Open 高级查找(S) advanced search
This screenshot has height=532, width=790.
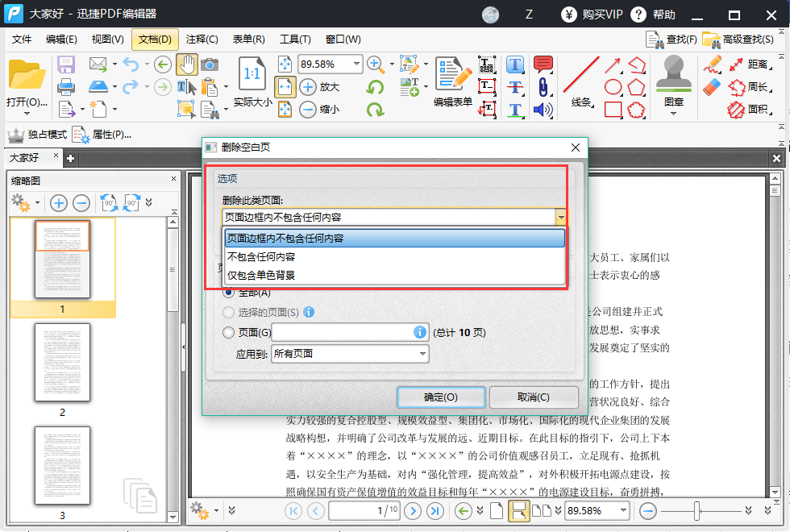738,39
